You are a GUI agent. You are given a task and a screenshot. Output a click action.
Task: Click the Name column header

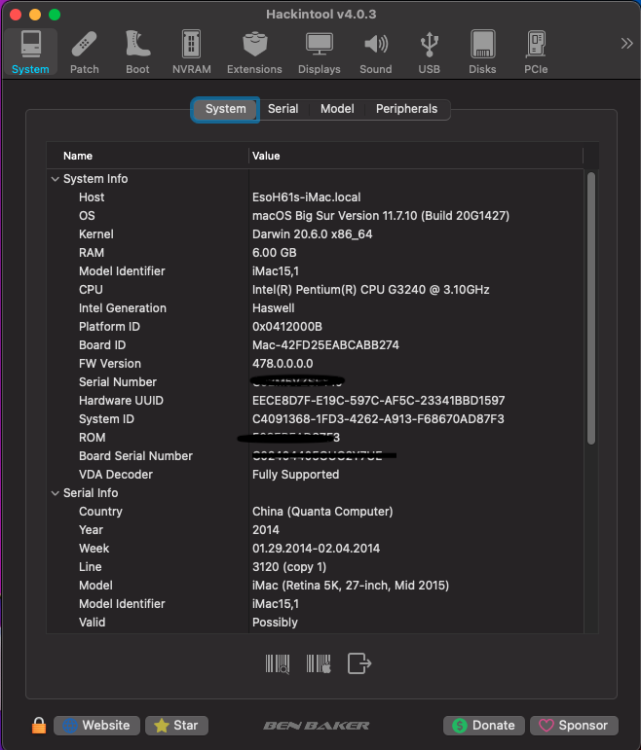pyautogui.click(x=78, y=156)
